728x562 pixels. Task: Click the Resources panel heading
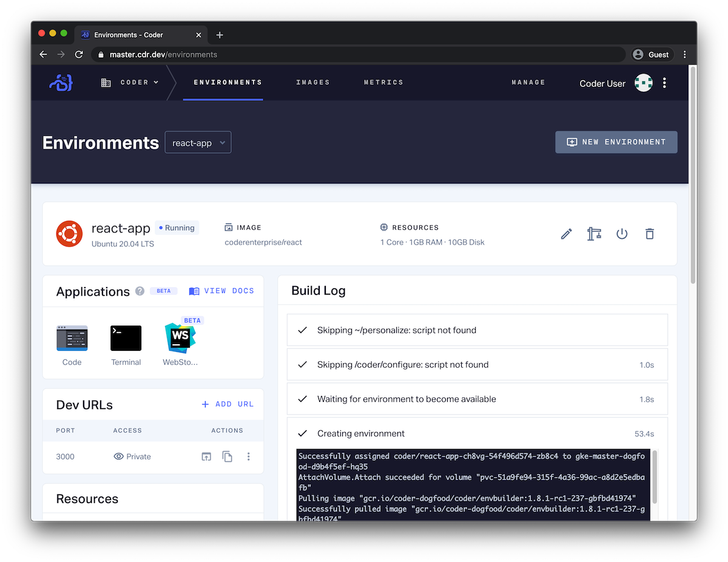coord(87,499)
